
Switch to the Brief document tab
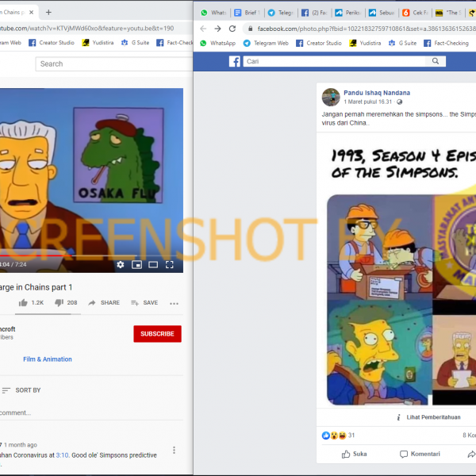tap(248, 13)
